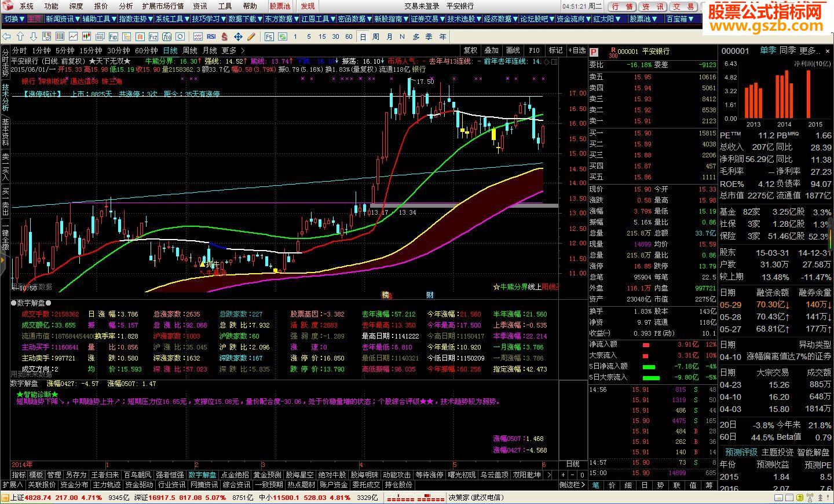
Task: Click the red P icon in quote panel
Action: [x=594, y=51]
